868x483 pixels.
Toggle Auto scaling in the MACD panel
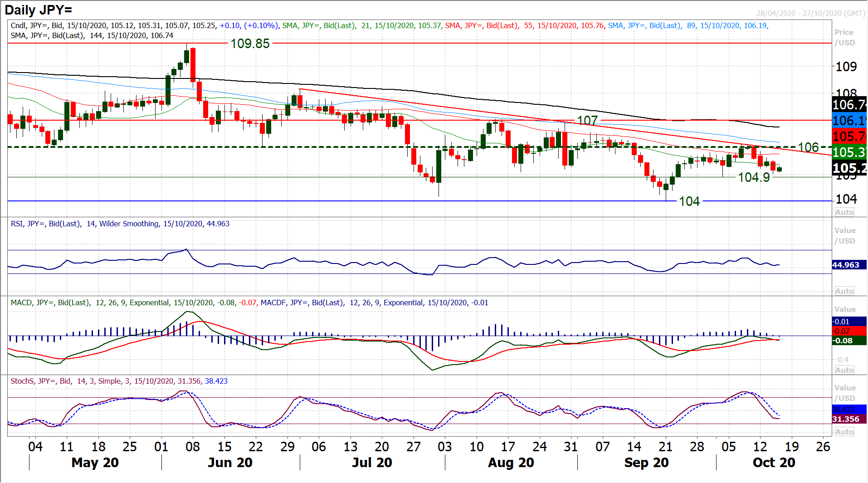(844, 370)
